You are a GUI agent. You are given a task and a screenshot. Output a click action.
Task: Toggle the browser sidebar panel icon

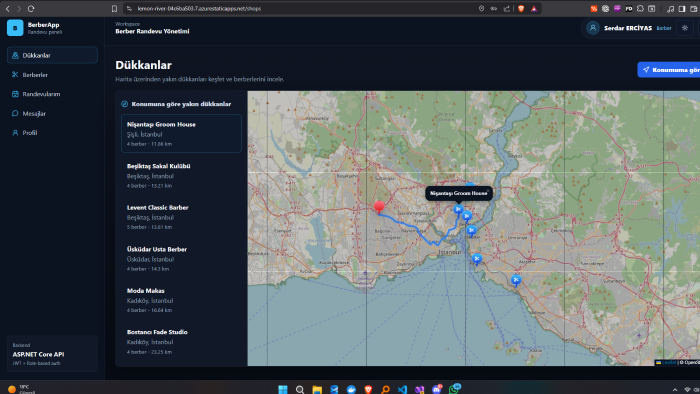click(682, 8)
